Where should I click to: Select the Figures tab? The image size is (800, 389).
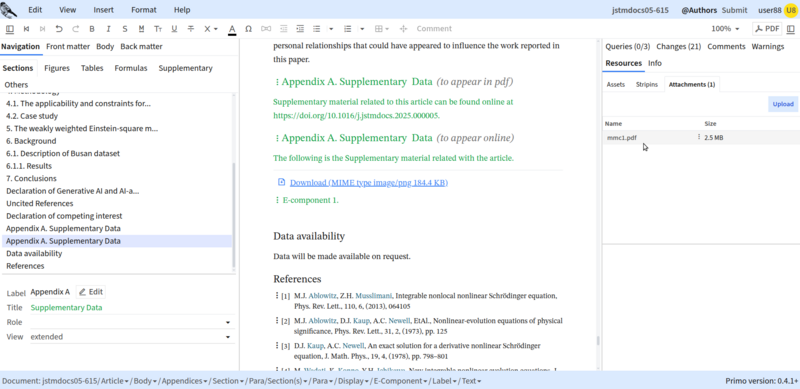pyautogui.click(x=57, y=68)
